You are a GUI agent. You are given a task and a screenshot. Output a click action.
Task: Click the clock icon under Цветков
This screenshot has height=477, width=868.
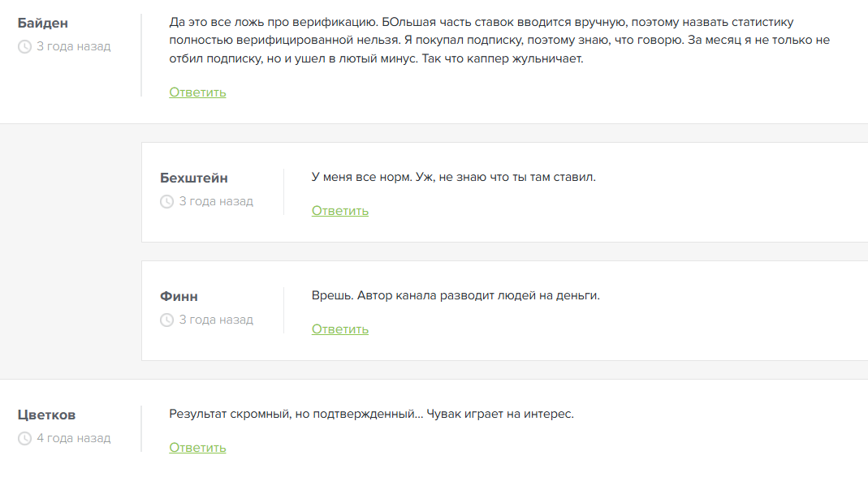coord(24,439)
